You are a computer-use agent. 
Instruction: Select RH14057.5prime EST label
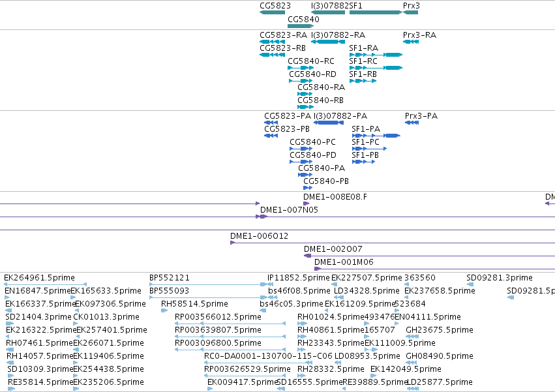(x=40, y=356)
